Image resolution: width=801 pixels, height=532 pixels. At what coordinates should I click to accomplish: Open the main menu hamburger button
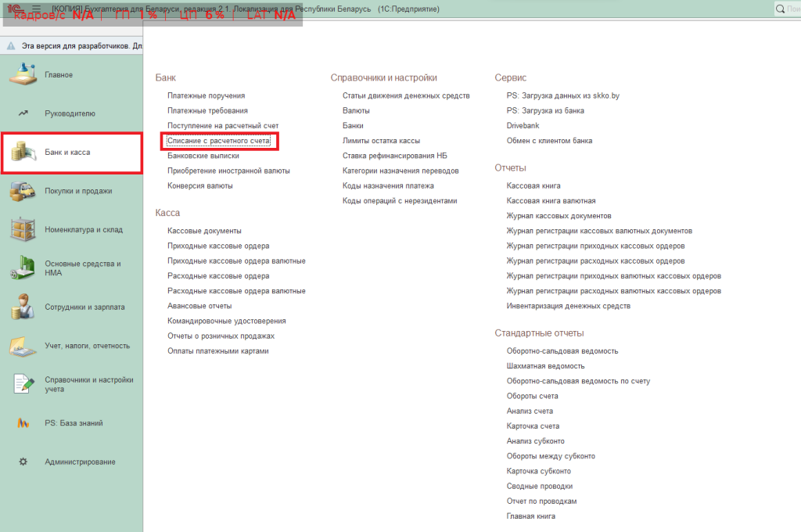coord(36,8)
